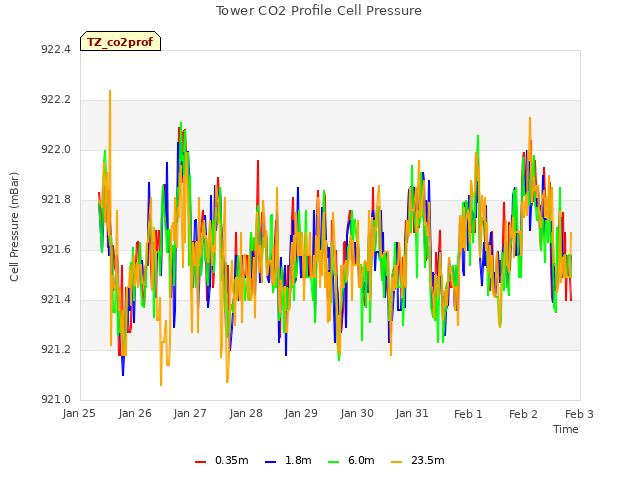Click the 'Time' axis label

coord(566,429)
